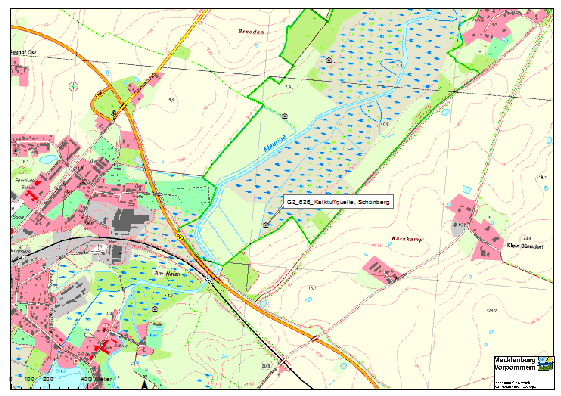The image size is (561, 396).
Task: Click the geotope marker linked to the Kalktuffquelle label
Action: [265, 225]
